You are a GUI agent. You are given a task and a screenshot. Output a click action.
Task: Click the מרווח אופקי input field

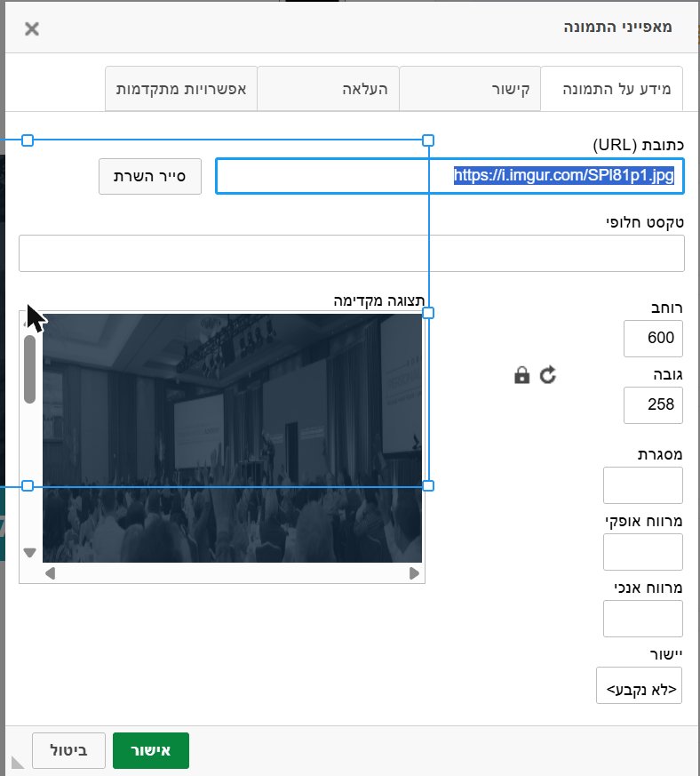[x=642, y=552]
